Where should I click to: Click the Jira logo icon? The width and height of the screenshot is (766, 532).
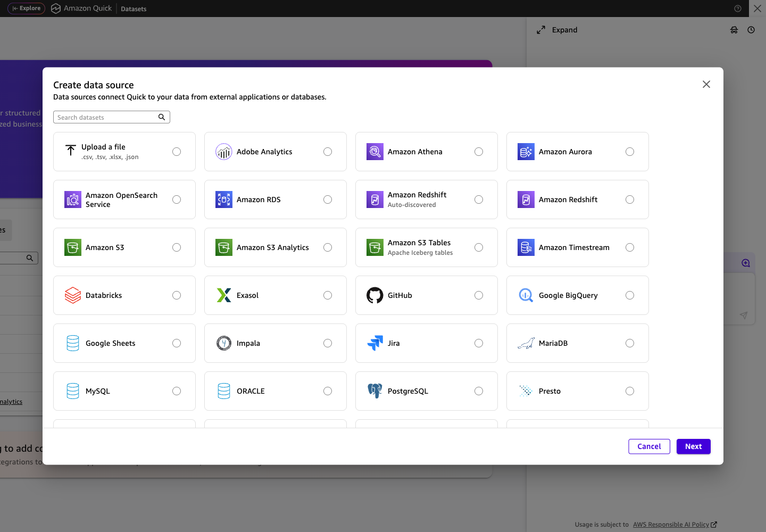(375, 343)
